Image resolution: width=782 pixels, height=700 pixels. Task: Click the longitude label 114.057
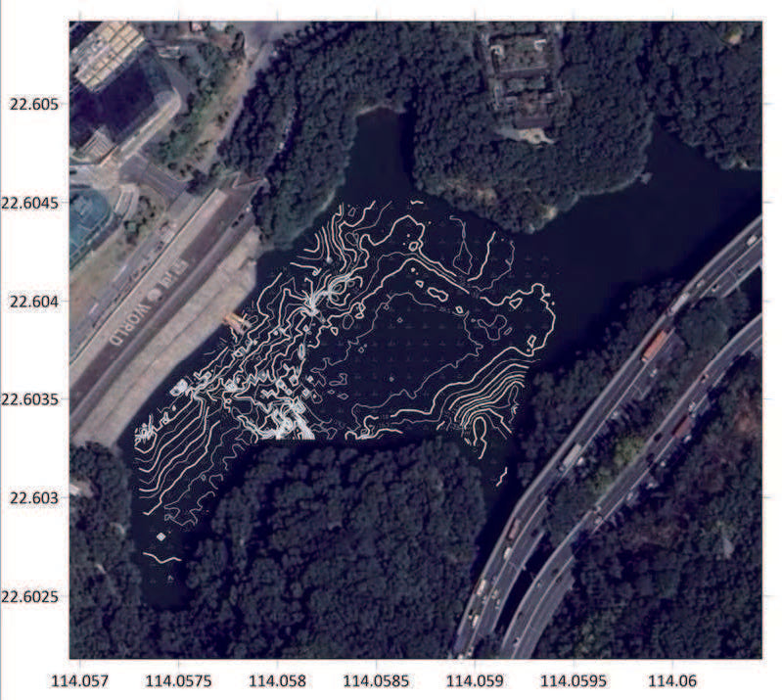(x=80, y=681)
